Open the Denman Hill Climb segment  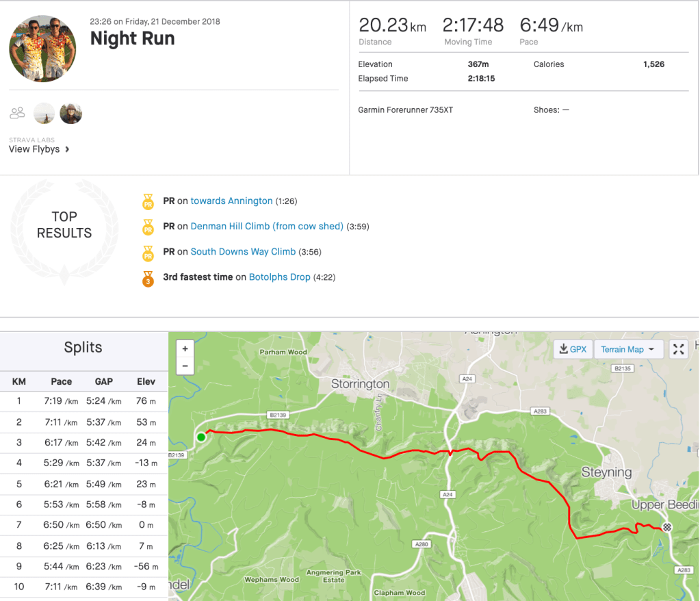[x=267, y=227]
